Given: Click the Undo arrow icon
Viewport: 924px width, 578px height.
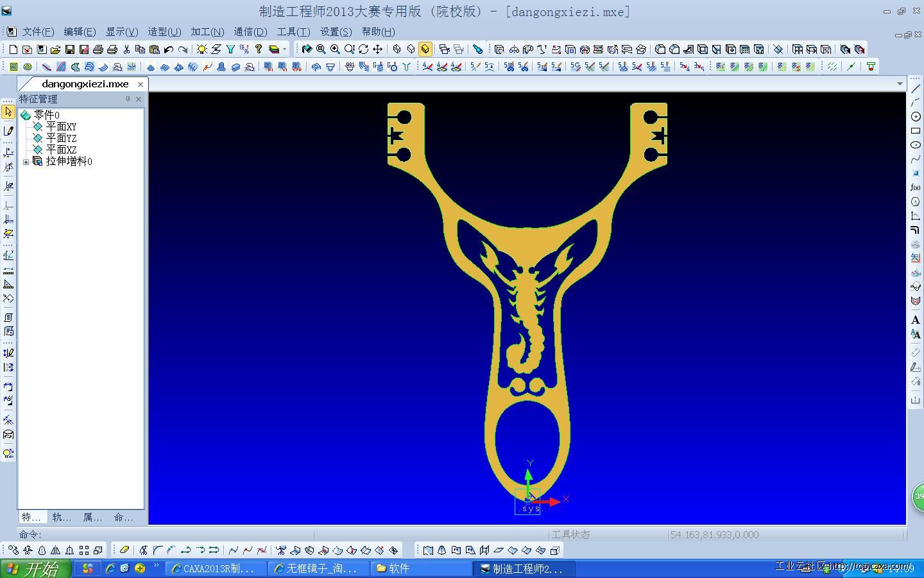Looking at the screenshot, I should tap(169, 49).
